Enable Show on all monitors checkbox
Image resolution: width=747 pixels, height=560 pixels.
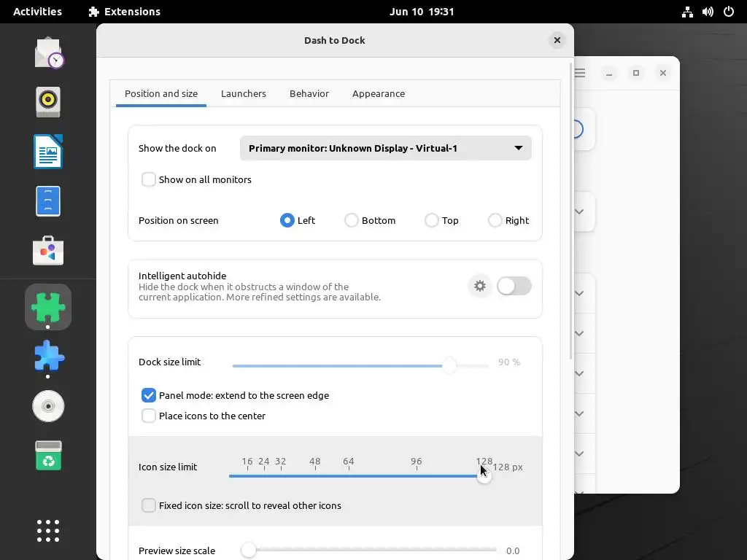tap(149, 179)
